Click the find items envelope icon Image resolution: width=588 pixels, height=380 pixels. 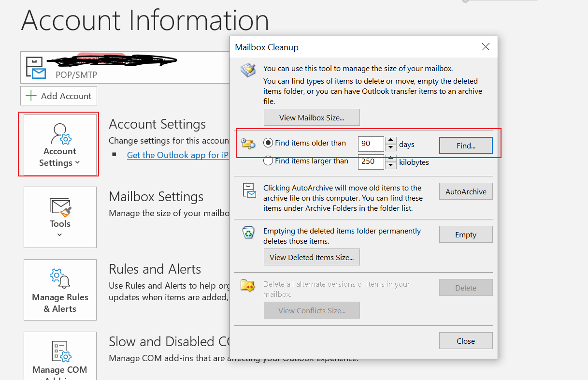coord(248,144)
